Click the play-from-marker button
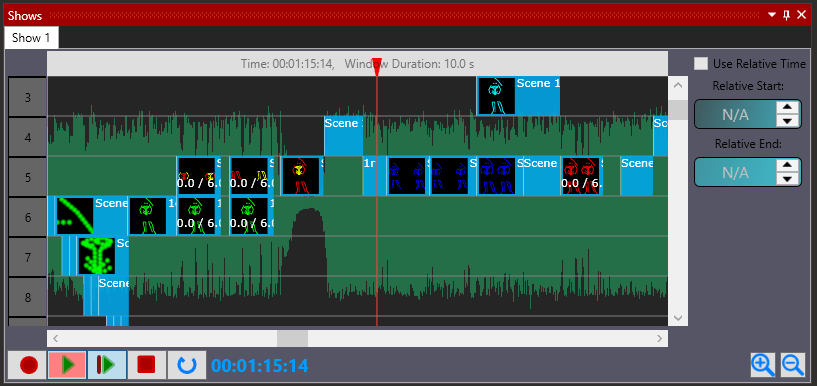817x386 pixels. (x=107, y=365)
